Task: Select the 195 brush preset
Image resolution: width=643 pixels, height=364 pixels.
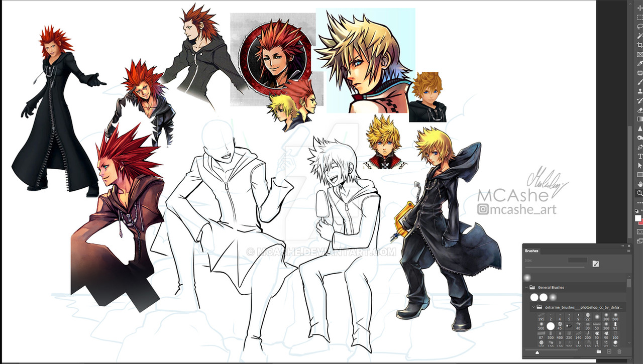Action: (x=541, y=317)
